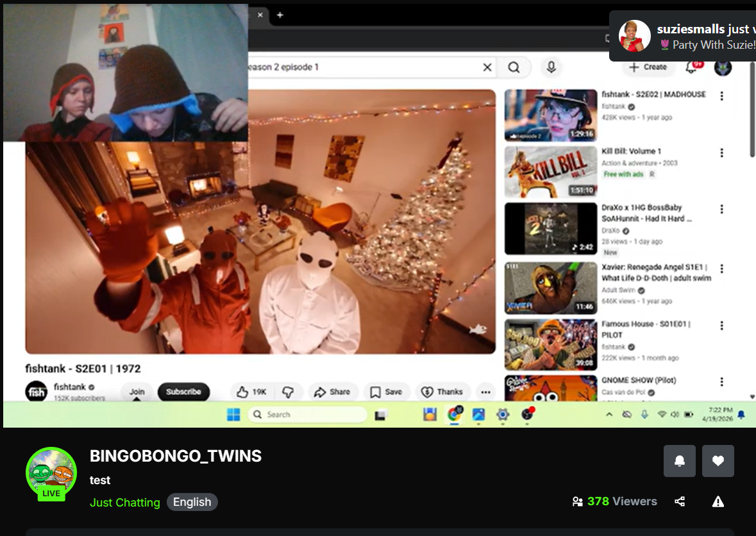756x536 pixels.
Task: Share the BINGOBONGO_TWINS stream
Action: coord(680,502)
